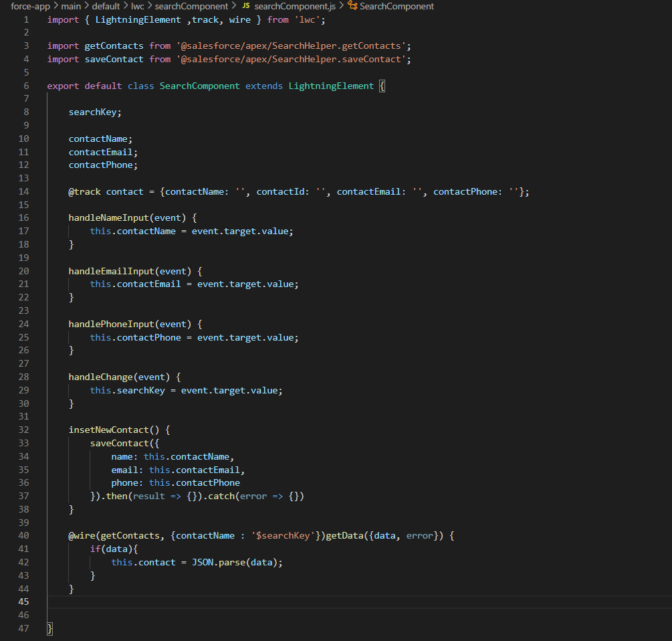This screenshot has height=641, width=672.
Task: Click line number 6 in gutter
Action: [26, 86]
